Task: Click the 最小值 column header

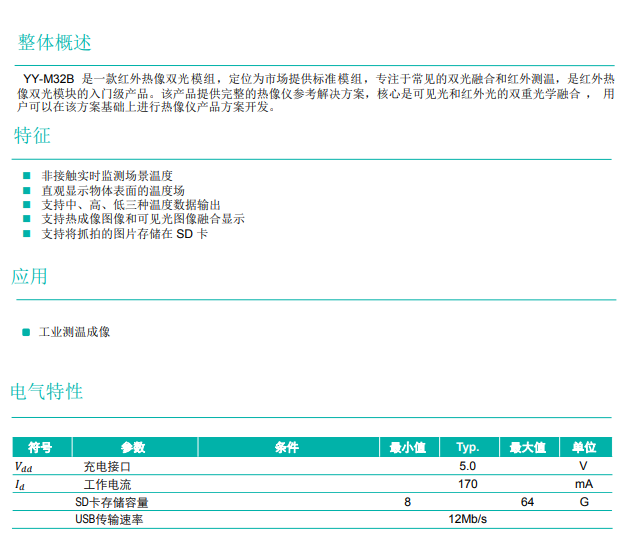Action: (x=407, y=447)
